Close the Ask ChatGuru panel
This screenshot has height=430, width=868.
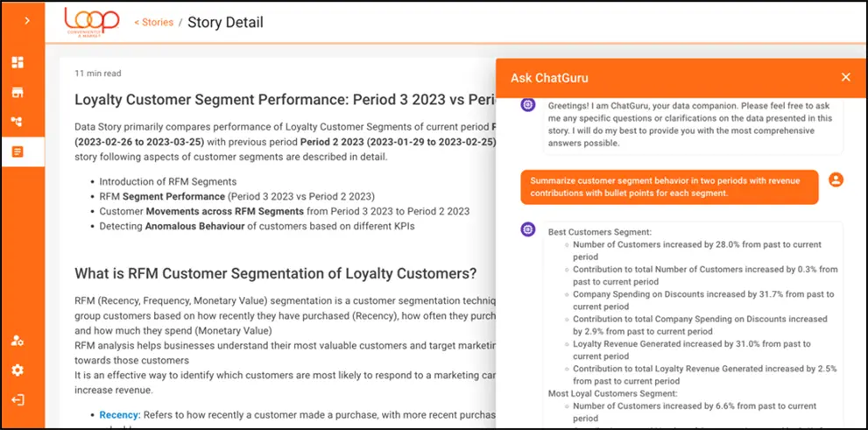tap(846, 77)
